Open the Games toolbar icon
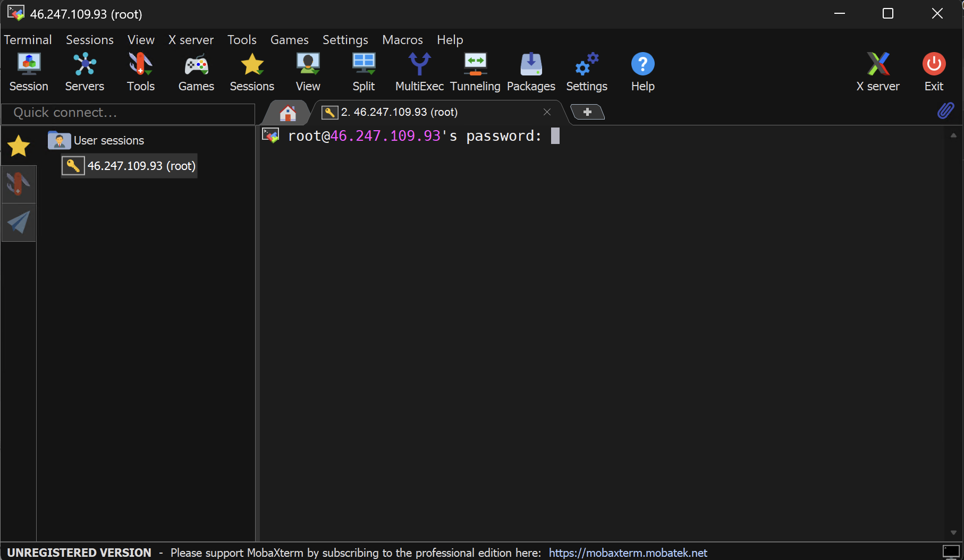This screenshot has height=560, width=964. (196, 72)
